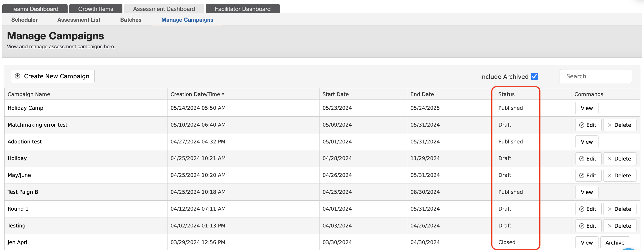Edit the Round 1 campaign

pos(588,209)
